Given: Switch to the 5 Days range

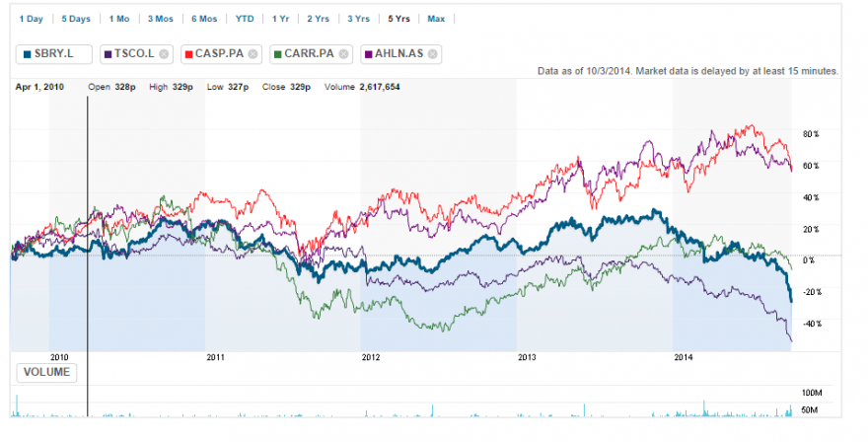Looking at the screenshot, I should (76, 19).
